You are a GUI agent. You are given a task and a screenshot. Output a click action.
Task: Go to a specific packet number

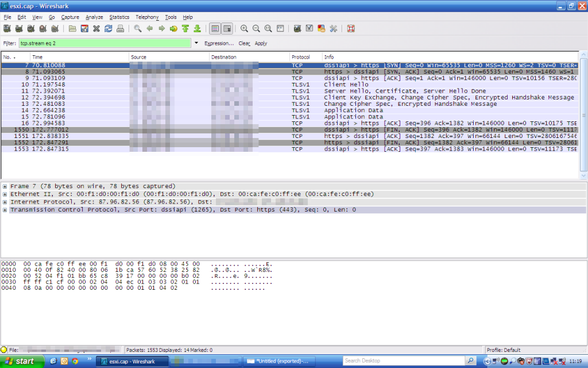click(173, 29)
